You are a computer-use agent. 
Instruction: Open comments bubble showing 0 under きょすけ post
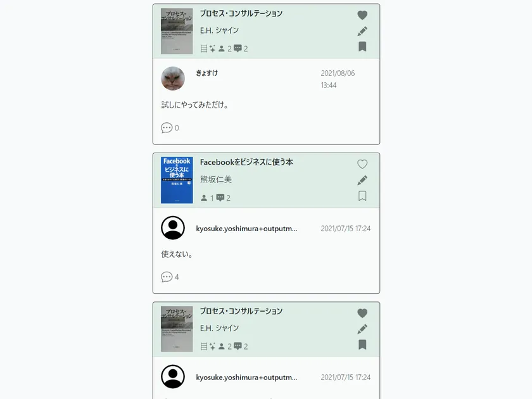(170, 128)
